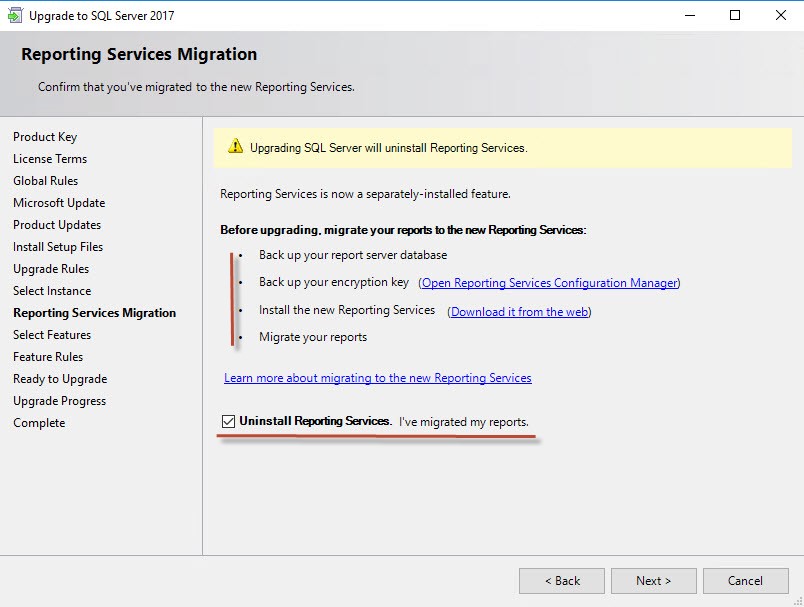Open the migrating to new Reporting Services guide

click(378, 377)
